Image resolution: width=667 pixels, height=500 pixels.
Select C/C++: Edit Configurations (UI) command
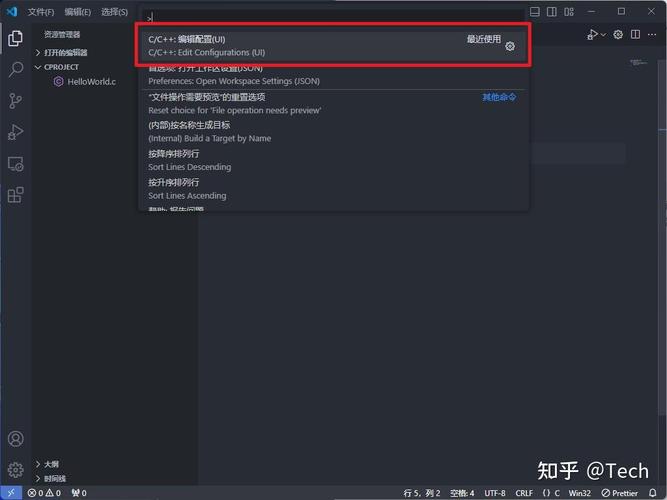[x=334, y=46]
